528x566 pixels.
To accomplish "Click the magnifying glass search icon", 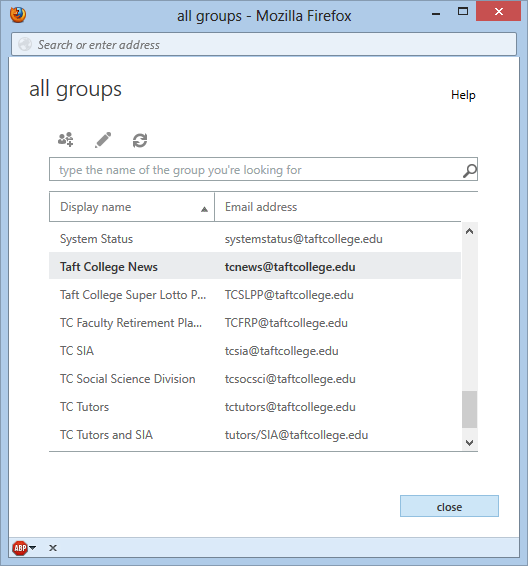I will pos(470,171).
